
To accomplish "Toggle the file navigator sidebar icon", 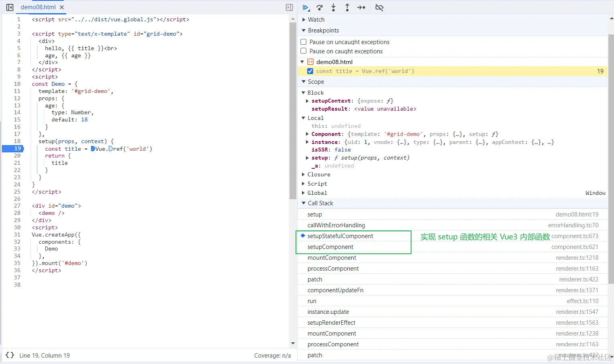I will click(10, 7).
